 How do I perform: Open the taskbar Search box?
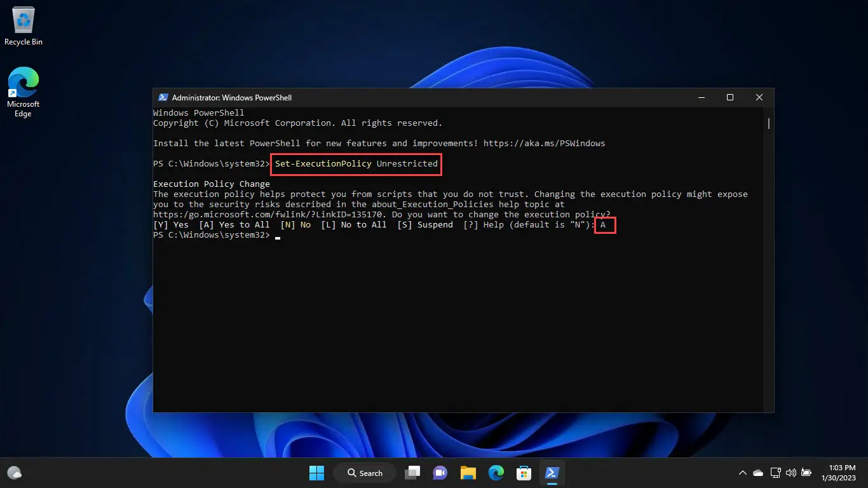(366, 473)
